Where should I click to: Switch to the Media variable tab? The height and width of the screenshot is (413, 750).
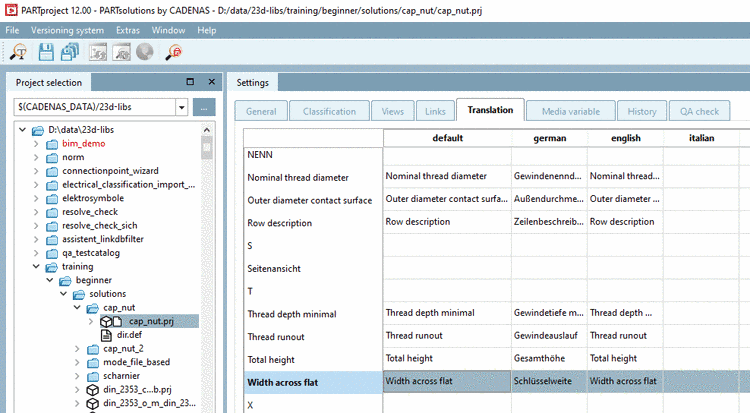click(571, 111)
